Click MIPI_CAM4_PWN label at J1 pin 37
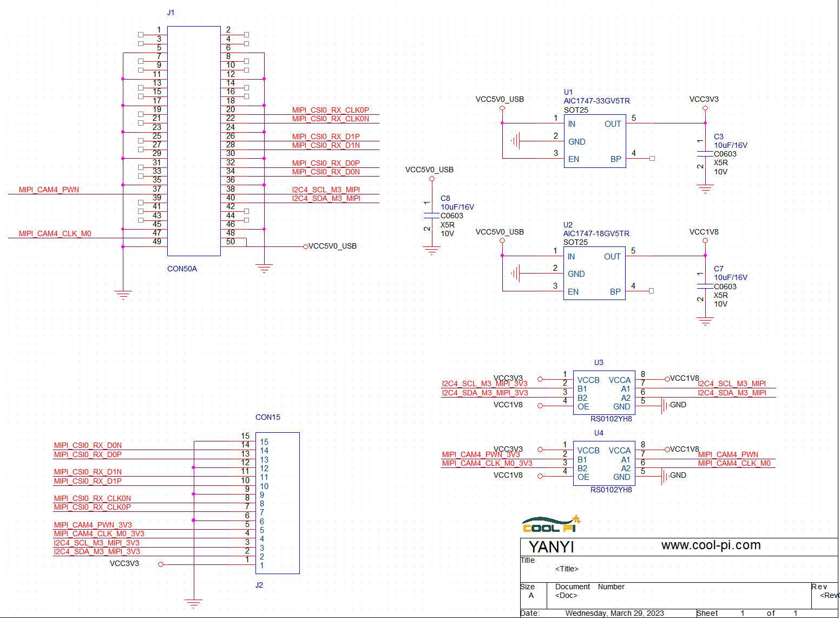The width and height of the screenshot is (840, 618). [x=49, y=190]
